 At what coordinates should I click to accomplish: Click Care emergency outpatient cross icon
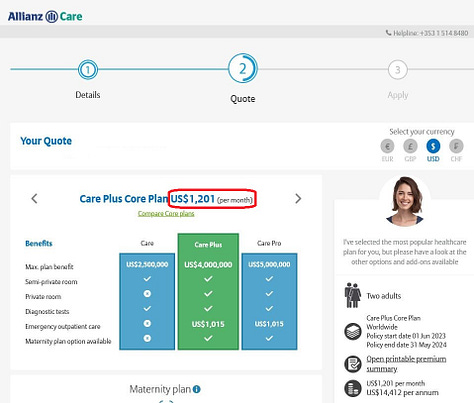(147, 323)
